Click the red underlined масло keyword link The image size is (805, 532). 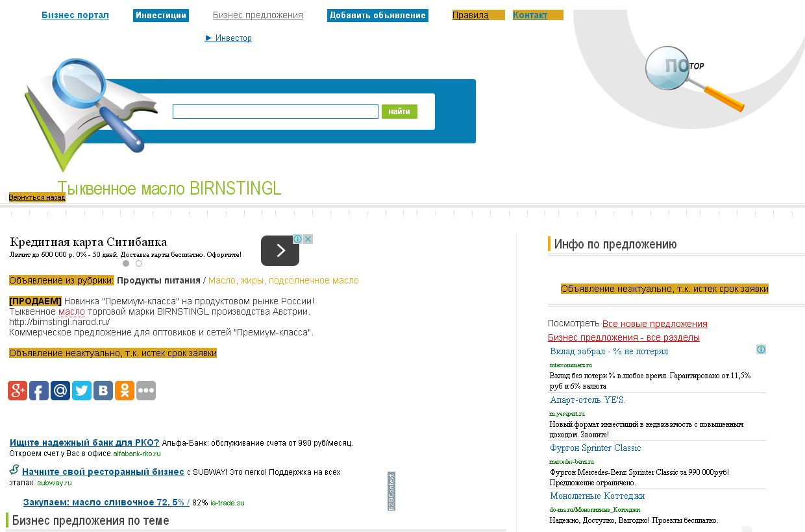pos(71,311)
